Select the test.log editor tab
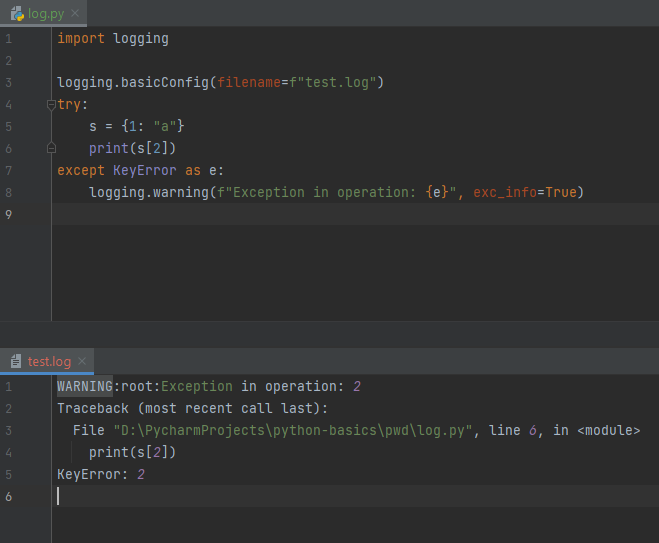659x543 pixels. [x=47, y=361]
